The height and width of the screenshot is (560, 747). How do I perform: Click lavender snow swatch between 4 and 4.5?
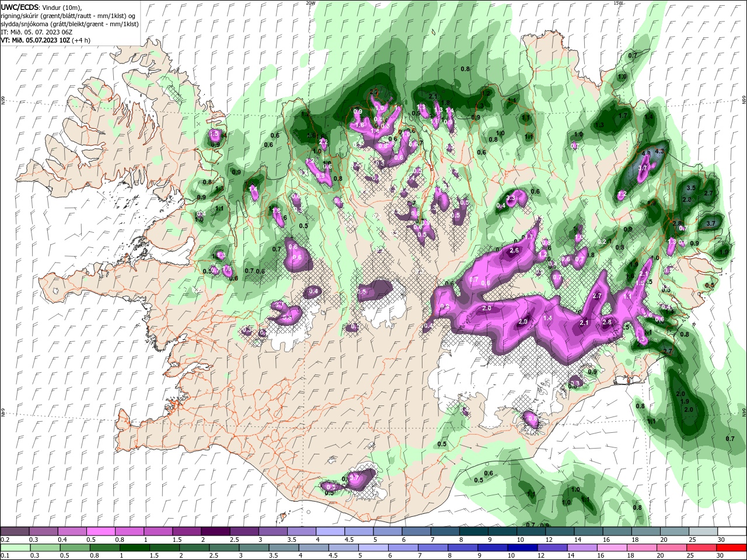[x=330, y=531]
